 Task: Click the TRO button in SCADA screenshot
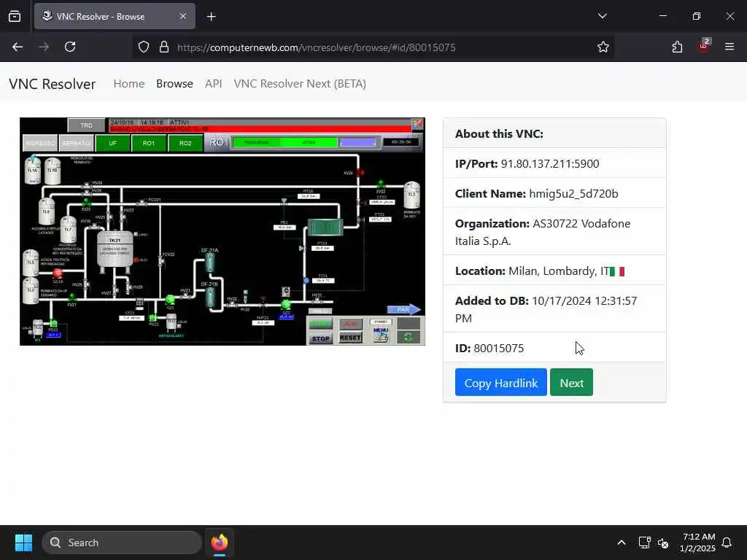coord(86,125)
